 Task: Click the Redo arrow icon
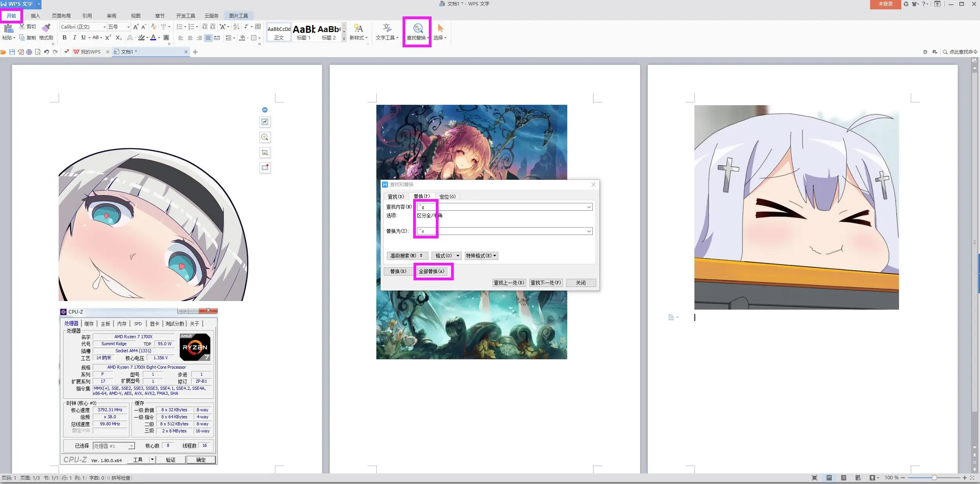tap(55, 52)
